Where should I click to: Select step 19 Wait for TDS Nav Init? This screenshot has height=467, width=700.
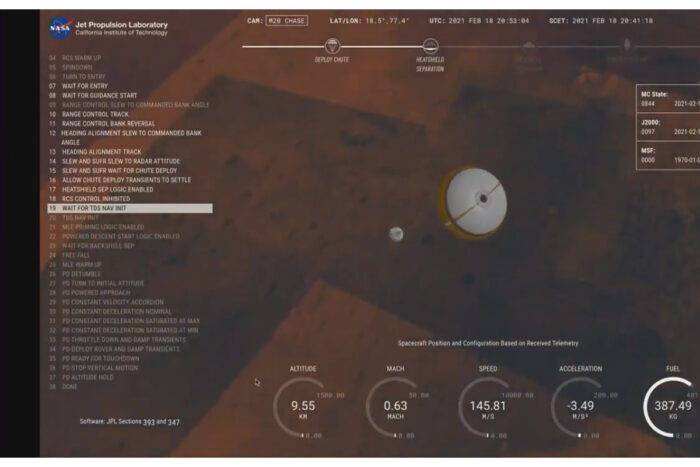click(x=99, y=208)
